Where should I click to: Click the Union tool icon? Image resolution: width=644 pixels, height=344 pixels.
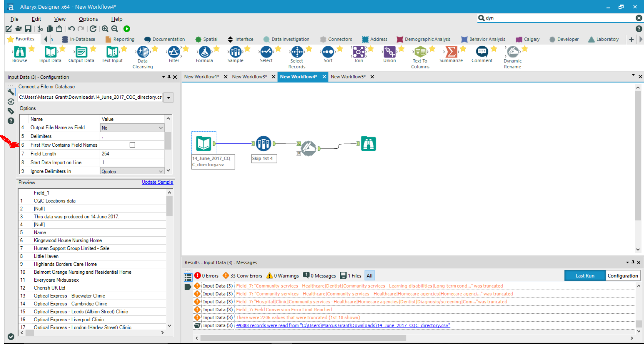pos(389,52)
